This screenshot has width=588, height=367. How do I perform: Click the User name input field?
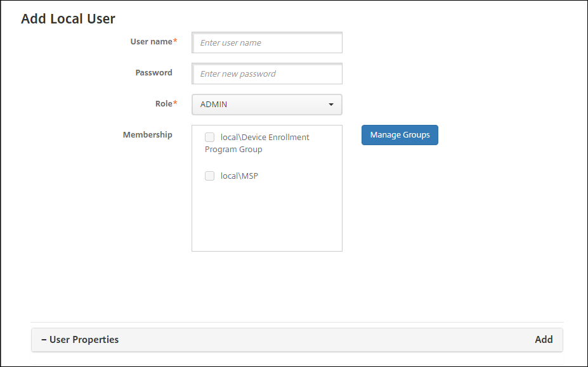pos(267,43)
